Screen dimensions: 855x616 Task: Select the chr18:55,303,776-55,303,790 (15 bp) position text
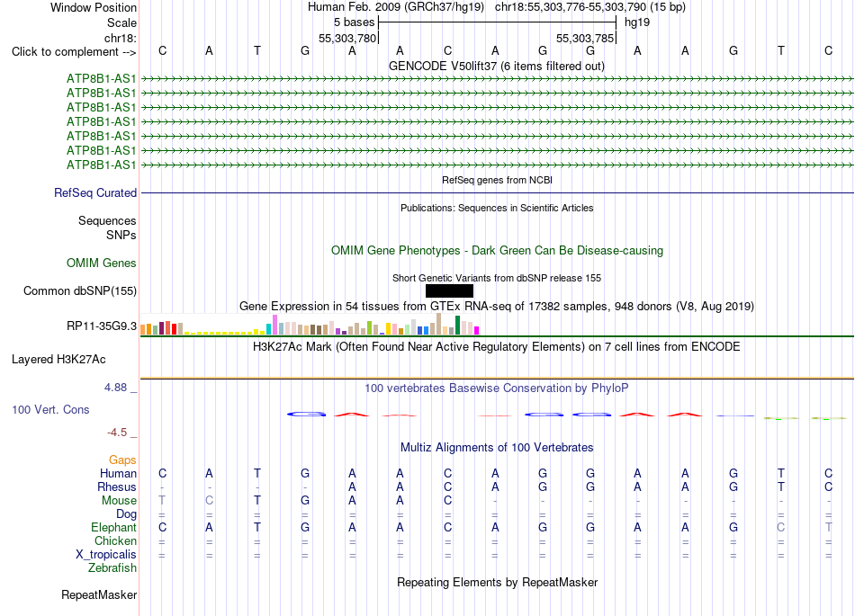[x=590, y=7]
